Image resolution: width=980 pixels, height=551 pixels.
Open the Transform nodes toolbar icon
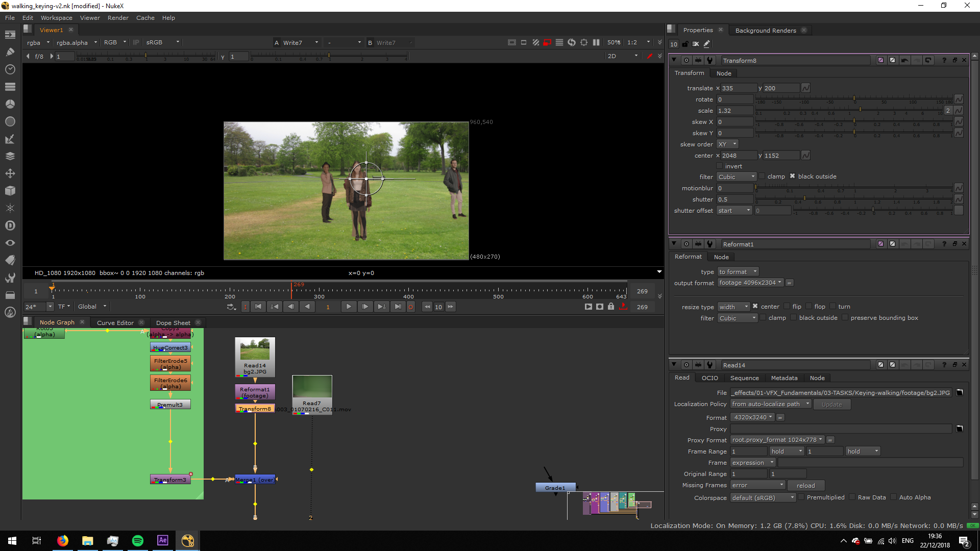(x=10, y=173)
